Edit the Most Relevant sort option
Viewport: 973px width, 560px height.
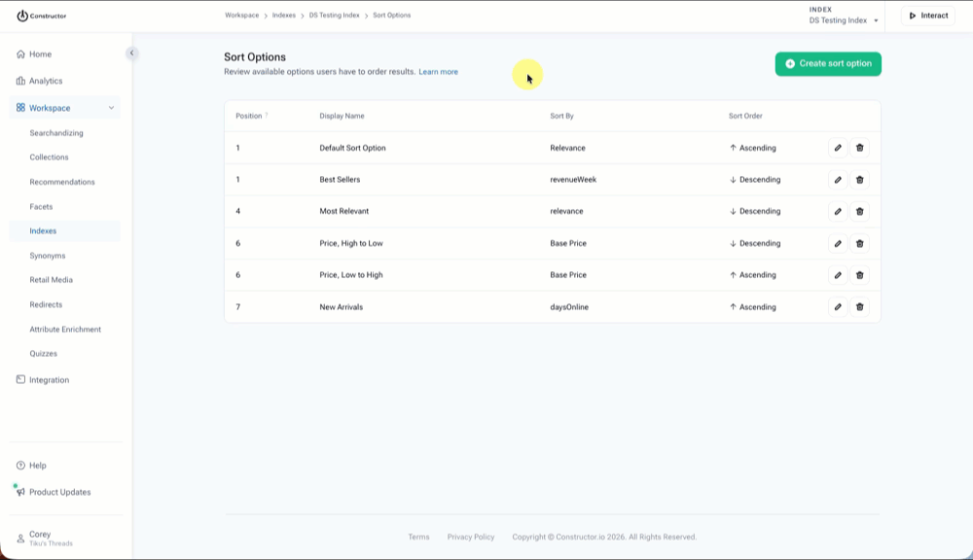838,212
